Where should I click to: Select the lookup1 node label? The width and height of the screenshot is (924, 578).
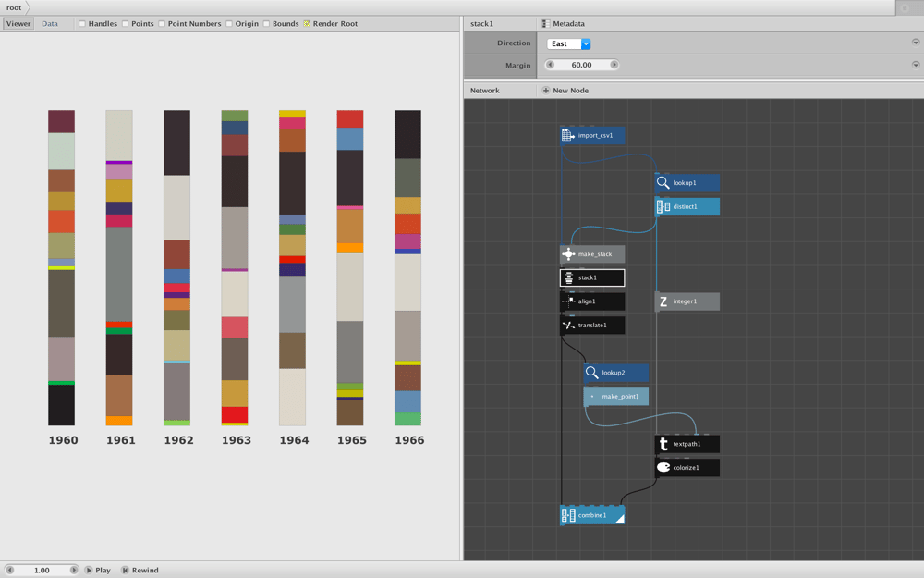pos(685,183)
